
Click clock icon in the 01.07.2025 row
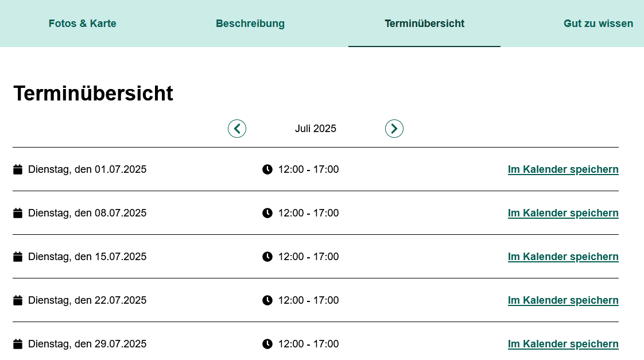(x=267, y=169)
